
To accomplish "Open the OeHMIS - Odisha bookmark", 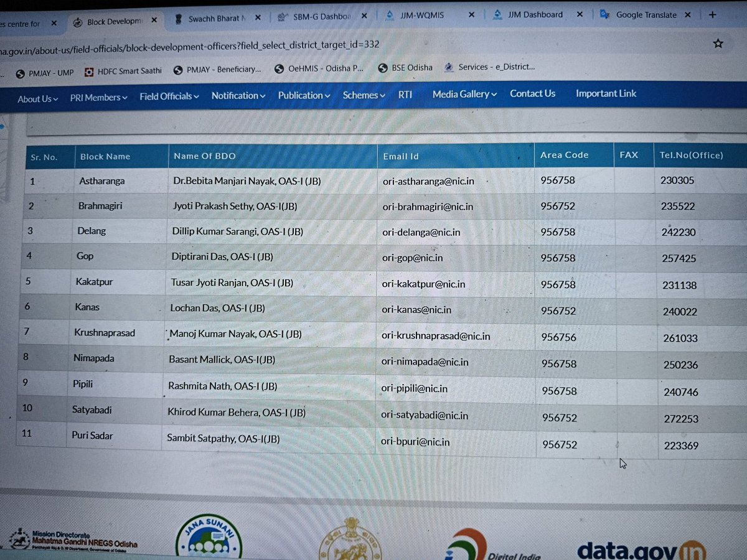I will coord(319,68).
